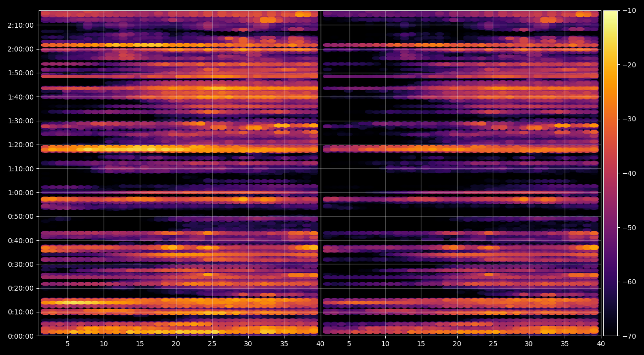The height and width of the screenshot is (355, 644).
Task: Click the −30 colorbar tick label
Action: [629, 119]
